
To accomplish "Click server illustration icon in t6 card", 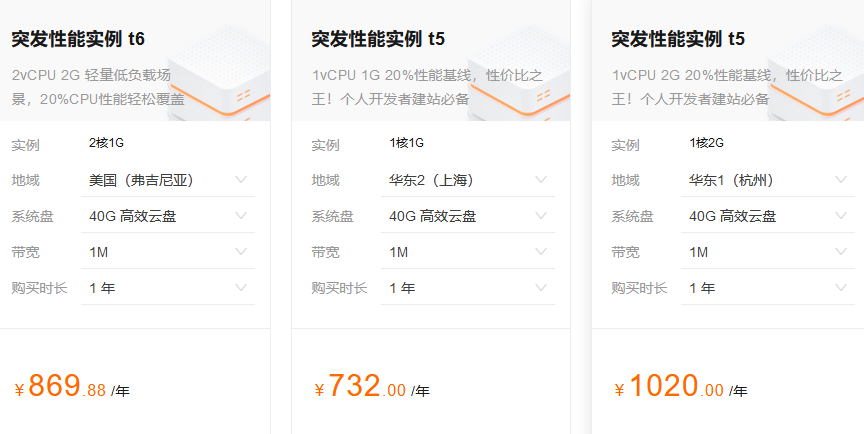I will tap(219, 74).
